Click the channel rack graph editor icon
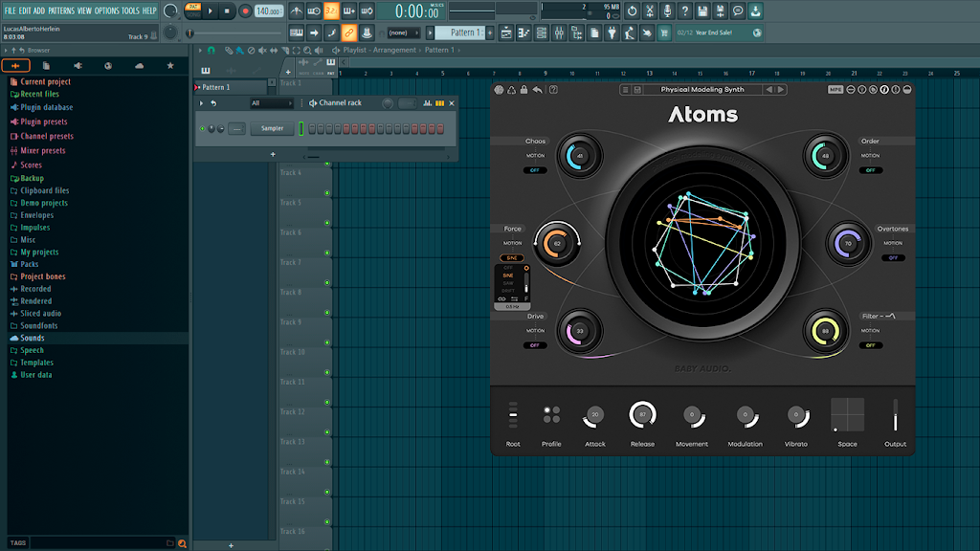The width and height of the screenshot is (980, 551). pos(428,103)
